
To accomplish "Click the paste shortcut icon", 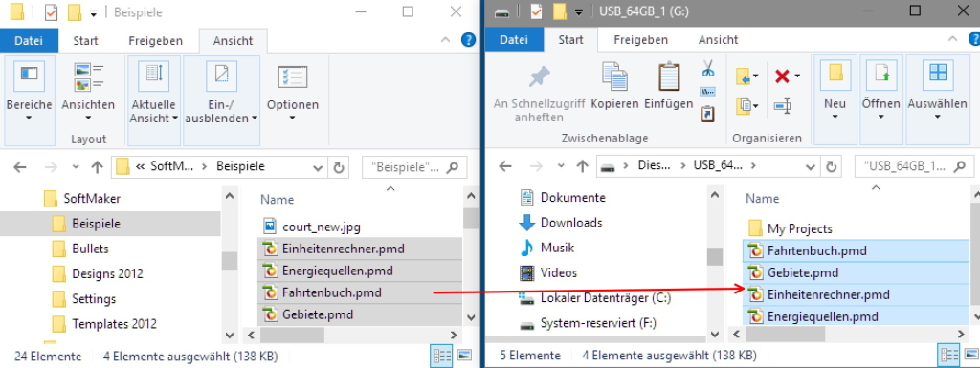I will [707, 114].
